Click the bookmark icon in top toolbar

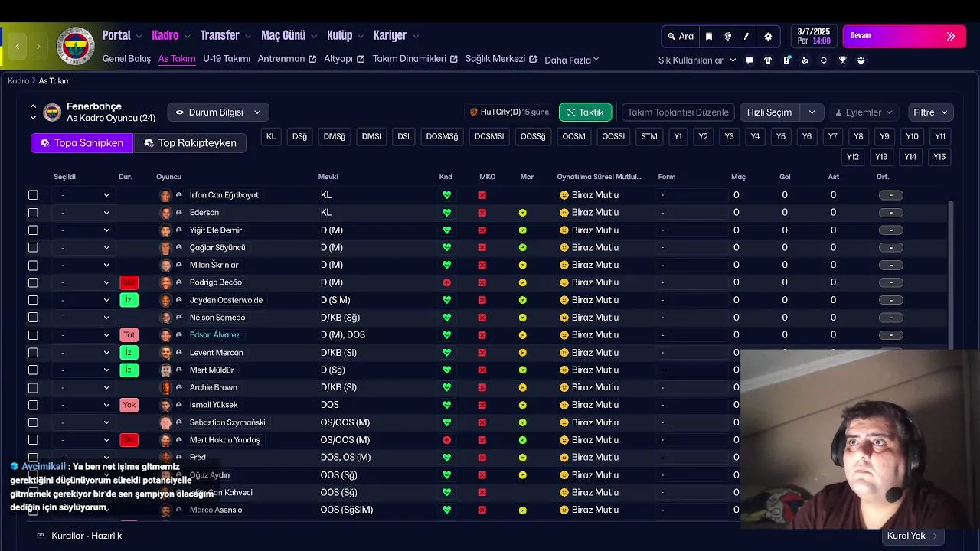pyautogui.click(x=709, y=36)
